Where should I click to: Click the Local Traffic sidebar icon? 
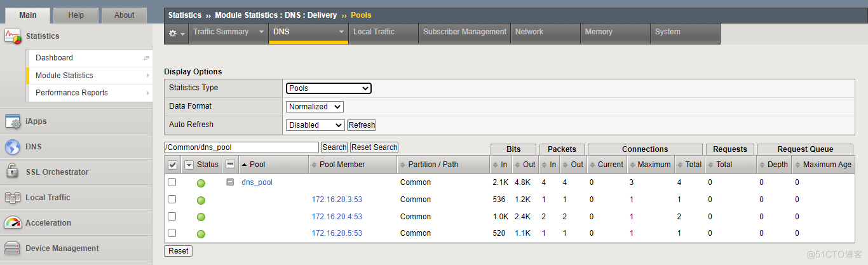point(13,198)
